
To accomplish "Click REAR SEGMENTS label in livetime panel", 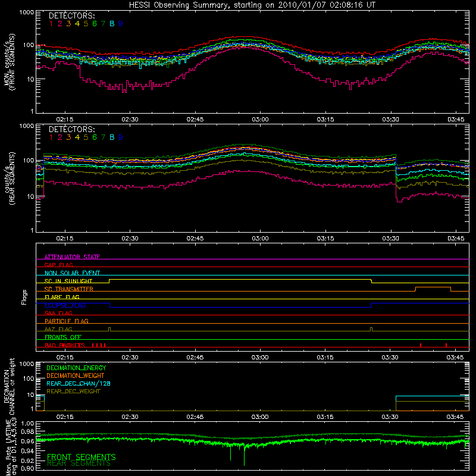I will click(x=79, y=464).
